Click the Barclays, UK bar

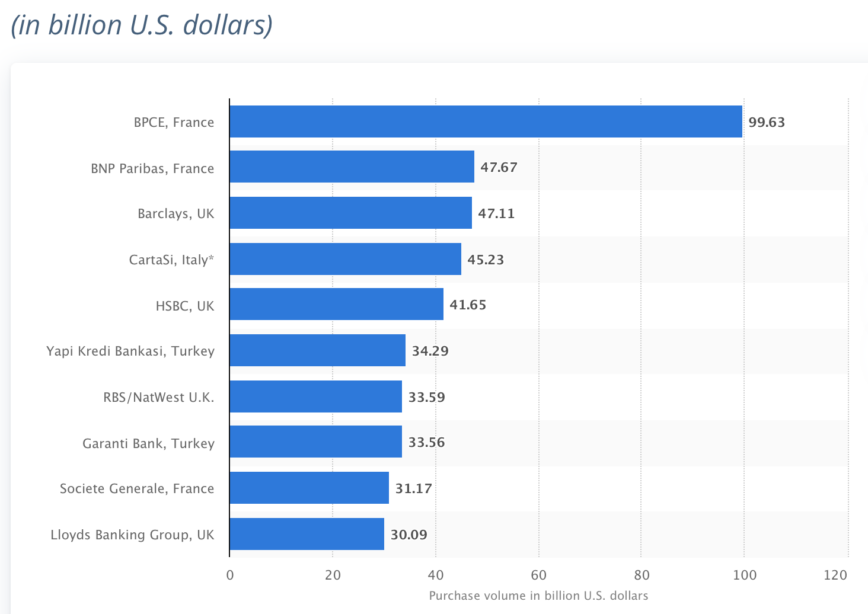tap(351, 213)
